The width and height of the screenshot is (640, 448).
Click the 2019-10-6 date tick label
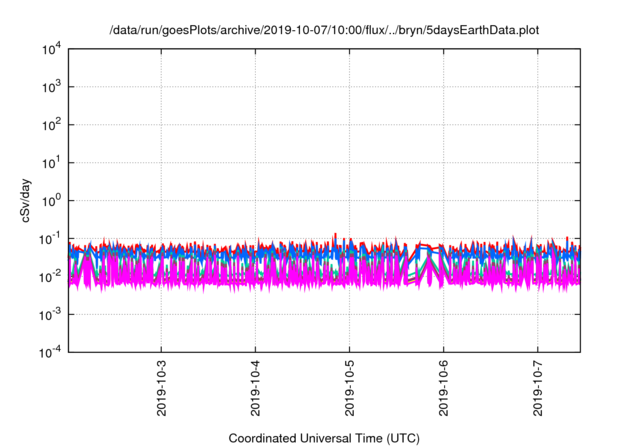point(444,388)
